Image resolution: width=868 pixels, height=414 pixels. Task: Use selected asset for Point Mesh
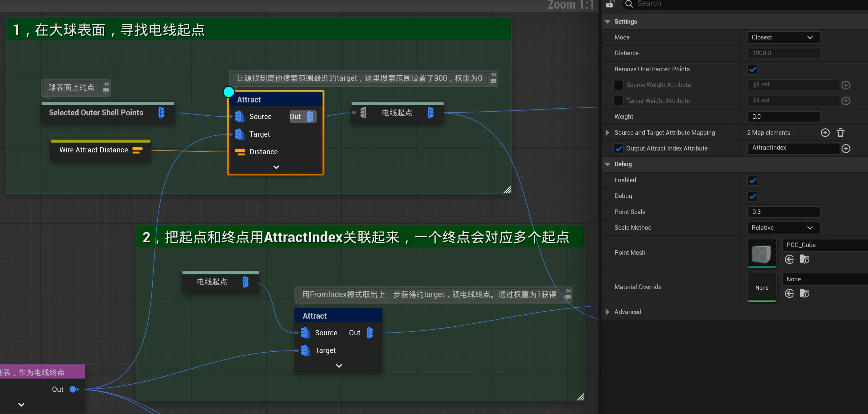[x=789, y=259]
